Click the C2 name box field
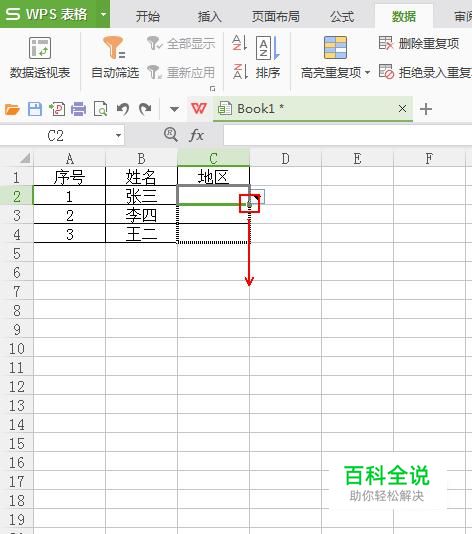This screenshot has height=534, width=472. click(x=56, y=136)
